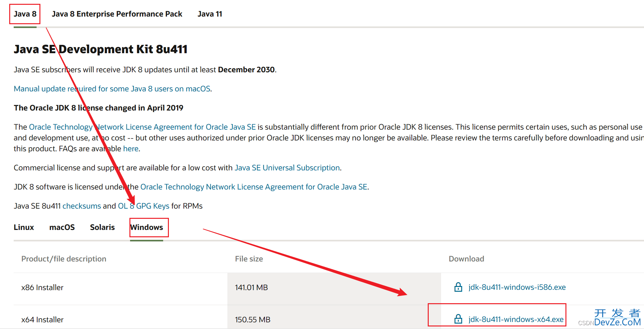This screenshot has width=644, height=329.
Task: Open Java 8 Enterprise Performance Pack tab
Action: (117, 14)
